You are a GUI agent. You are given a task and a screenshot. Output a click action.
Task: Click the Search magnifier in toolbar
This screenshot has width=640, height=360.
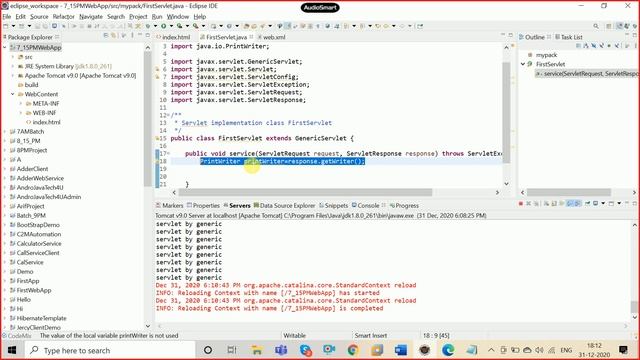pyautogui.click(x=596, y=26)
